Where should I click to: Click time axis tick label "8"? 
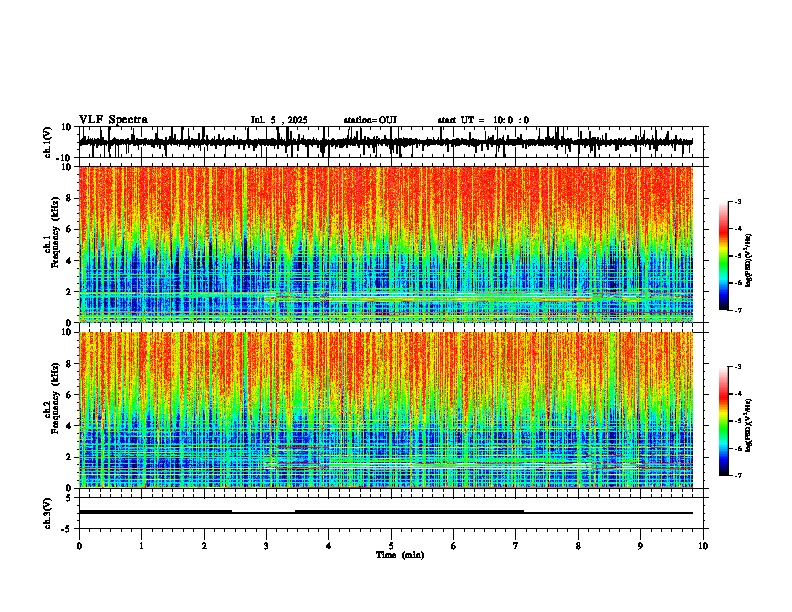578,546
